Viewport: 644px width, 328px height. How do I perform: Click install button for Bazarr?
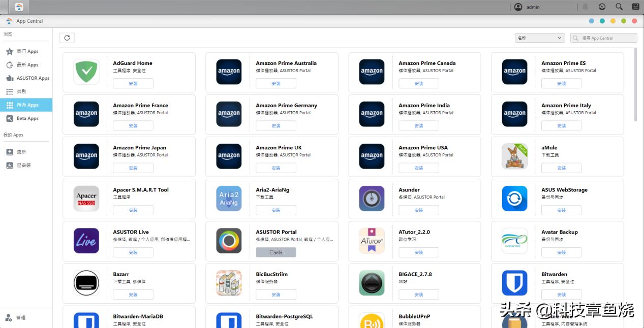coord(133,294)
